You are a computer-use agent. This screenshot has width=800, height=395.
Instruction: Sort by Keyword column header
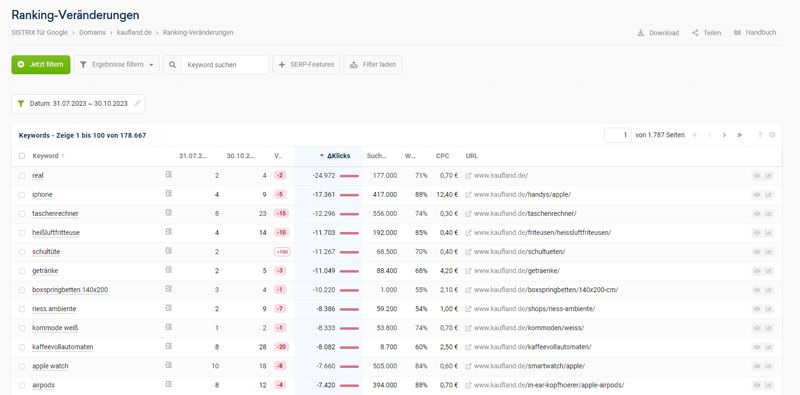point(45,156)
